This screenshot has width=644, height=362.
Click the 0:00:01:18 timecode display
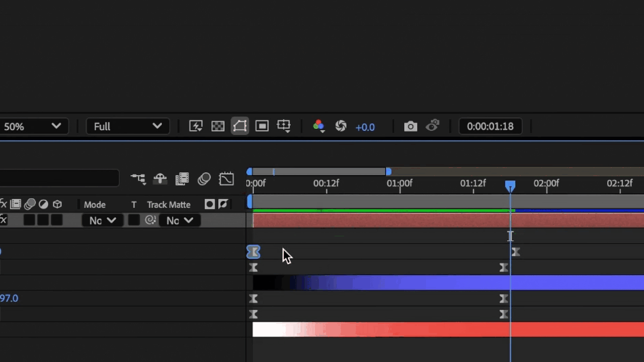pyautogui.click(x=490, y=126)
